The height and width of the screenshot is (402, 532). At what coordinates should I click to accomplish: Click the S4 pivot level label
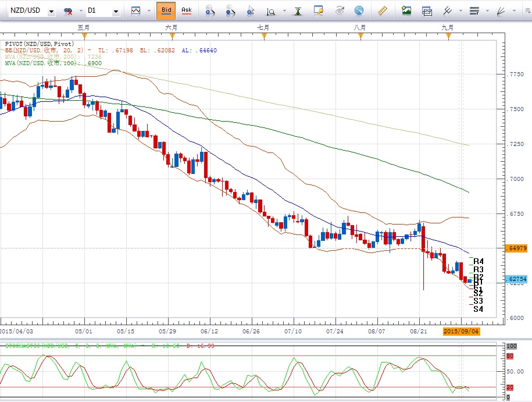[x=478, y=309]
